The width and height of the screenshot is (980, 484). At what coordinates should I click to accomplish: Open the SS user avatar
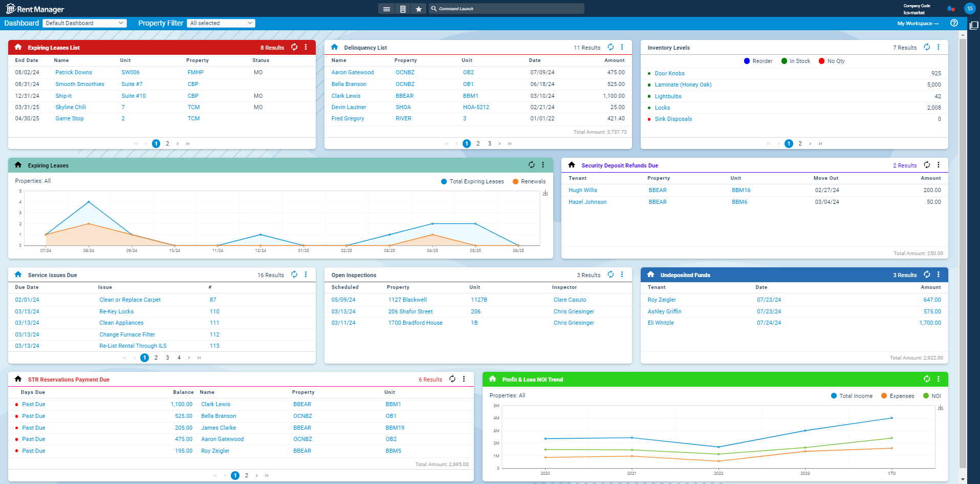[x=970, y=9]
